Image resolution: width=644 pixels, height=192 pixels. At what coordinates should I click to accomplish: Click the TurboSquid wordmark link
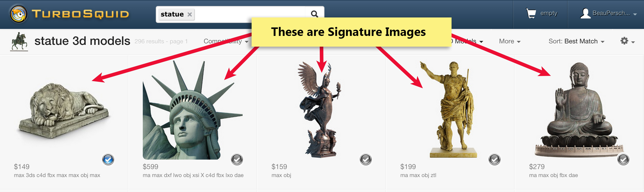(x=80, y=14)
